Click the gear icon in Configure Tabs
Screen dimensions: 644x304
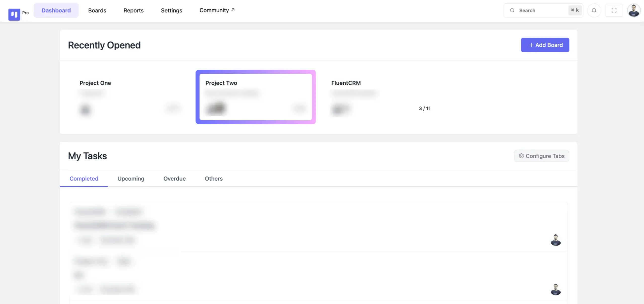(521, 156)
